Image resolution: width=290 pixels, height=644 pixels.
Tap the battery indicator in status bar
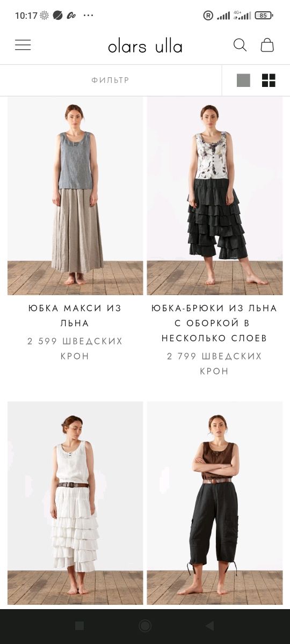263,16
